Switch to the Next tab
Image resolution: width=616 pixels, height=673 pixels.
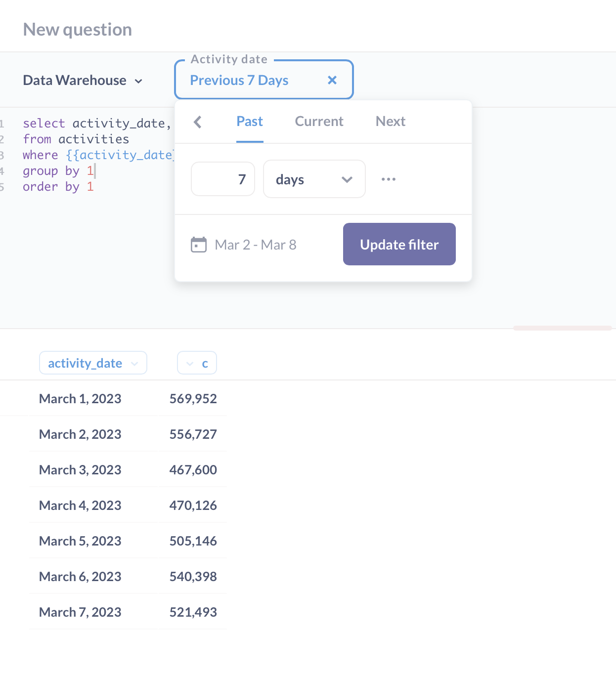390,122
